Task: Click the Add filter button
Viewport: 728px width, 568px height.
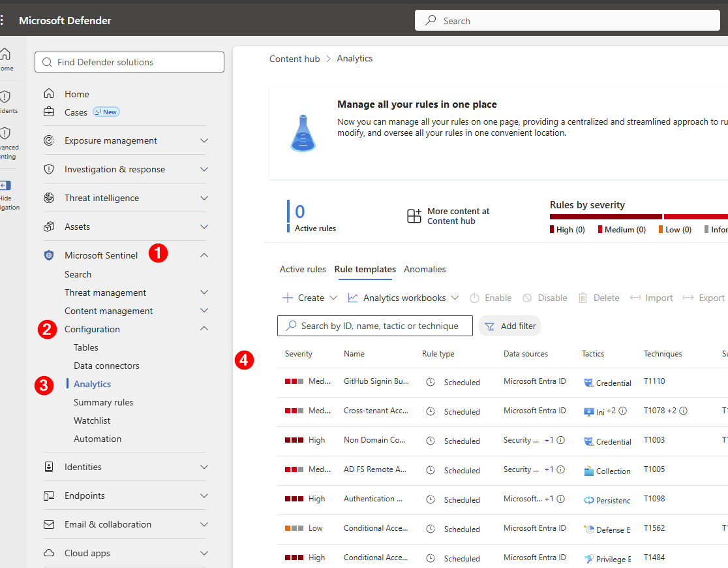Action: pyautogui.click(x=509, y=326)
